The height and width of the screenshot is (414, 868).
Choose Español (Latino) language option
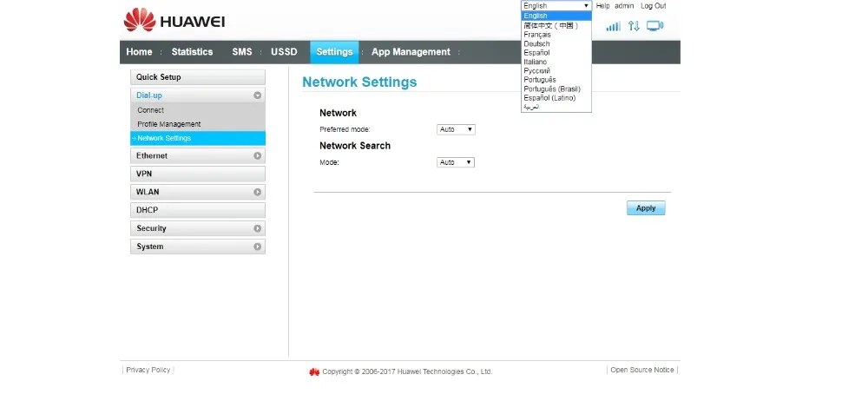(556, 98)
